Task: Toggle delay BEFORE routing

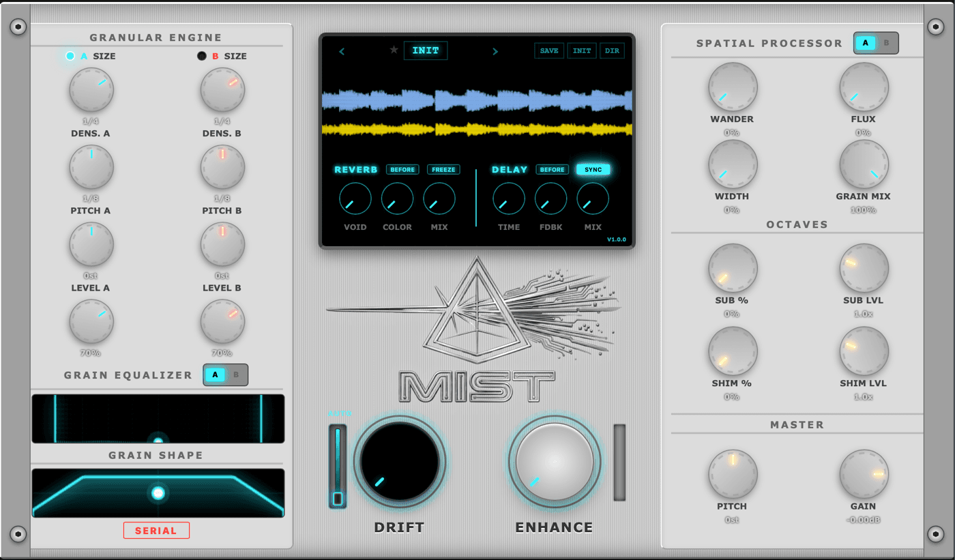Action: tap(553, 170)
